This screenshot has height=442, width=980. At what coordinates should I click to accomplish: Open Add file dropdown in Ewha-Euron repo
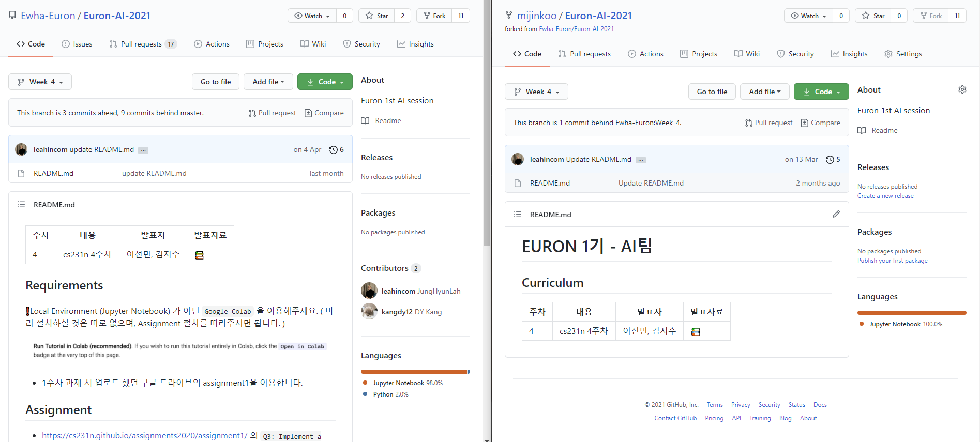pyautogui.click(x=268, y=82)
